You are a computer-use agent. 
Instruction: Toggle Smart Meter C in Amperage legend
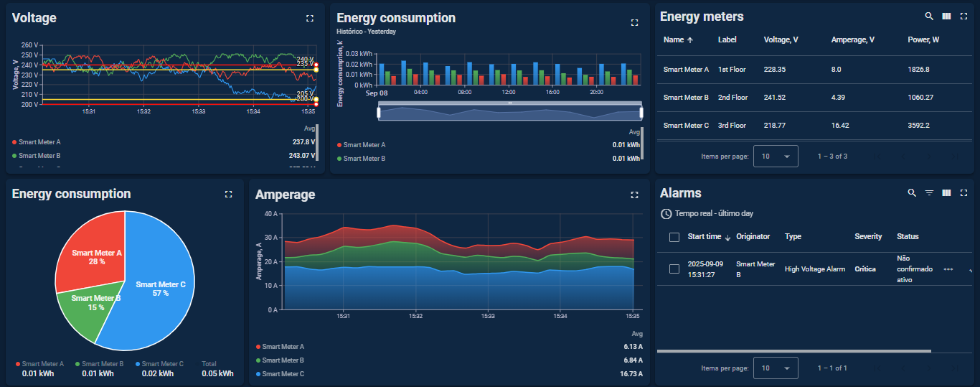coord(283,374)
